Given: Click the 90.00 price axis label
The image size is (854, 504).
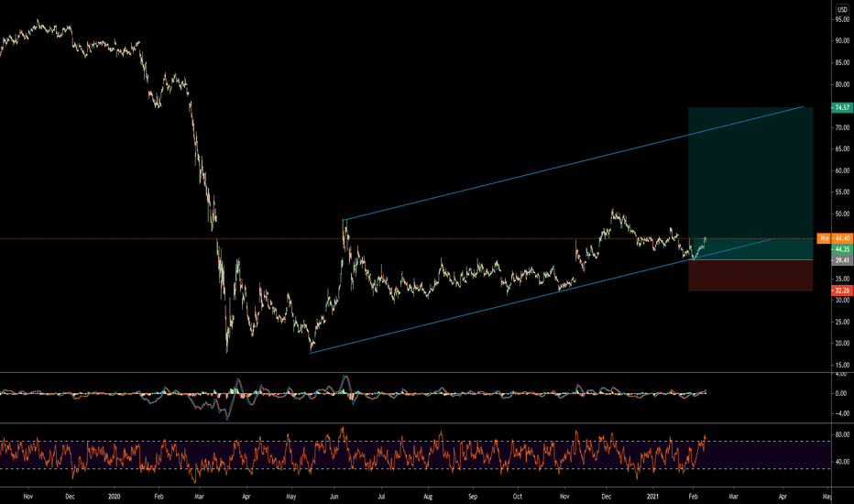Looking at the screenshot, I should tap(842, 41).
